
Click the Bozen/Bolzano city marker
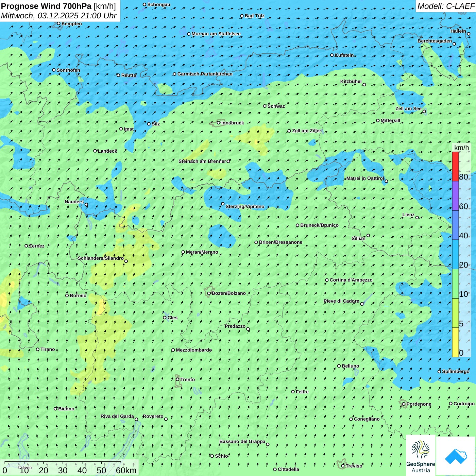(x=209, y=293)
